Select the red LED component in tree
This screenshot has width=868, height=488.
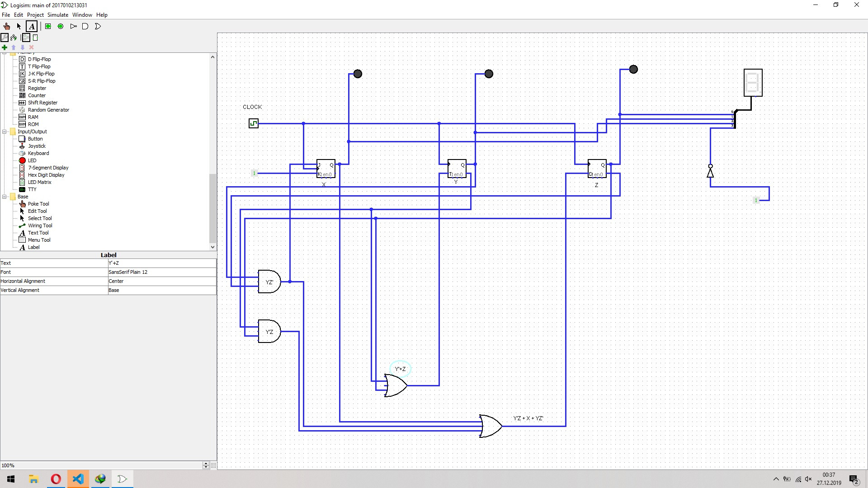32,160
